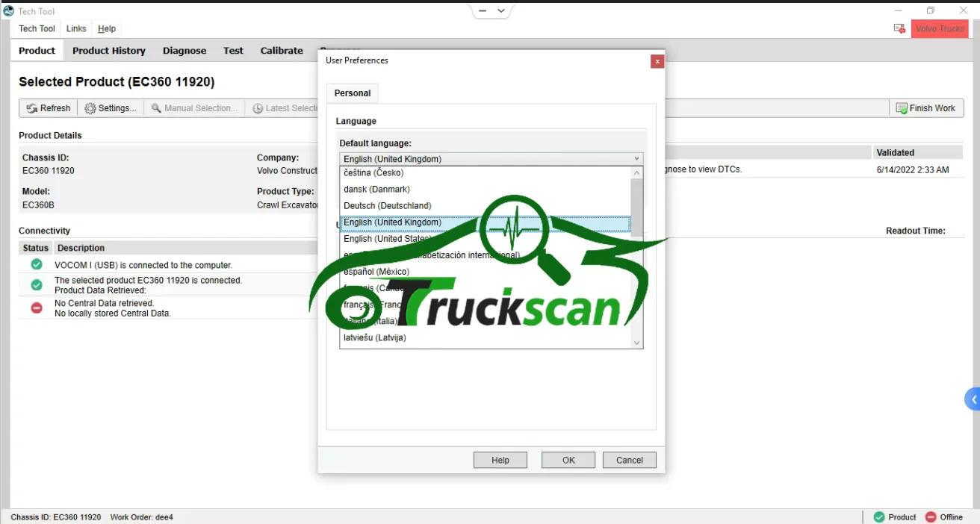This screenshot has height=524, width=980.
Task: Switch to the Calibrate tab
Action: (x=282, y=51)
